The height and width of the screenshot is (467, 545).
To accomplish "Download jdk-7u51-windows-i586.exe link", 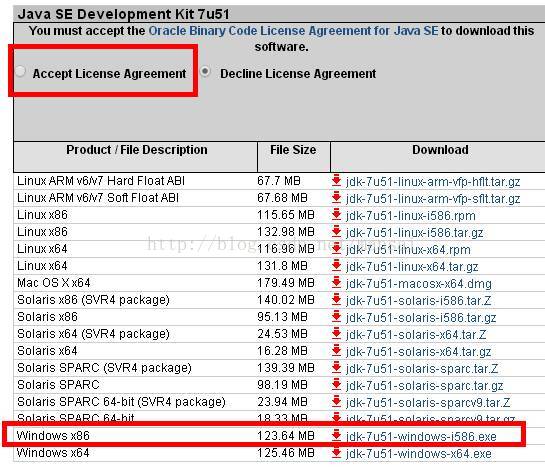I will (421, 437).
